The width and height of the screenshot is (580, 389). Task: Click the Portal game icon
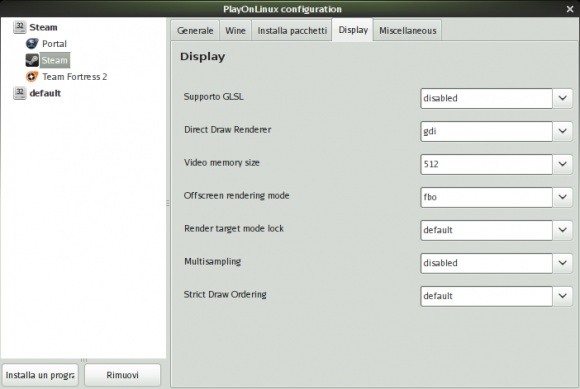click(32, 44)
